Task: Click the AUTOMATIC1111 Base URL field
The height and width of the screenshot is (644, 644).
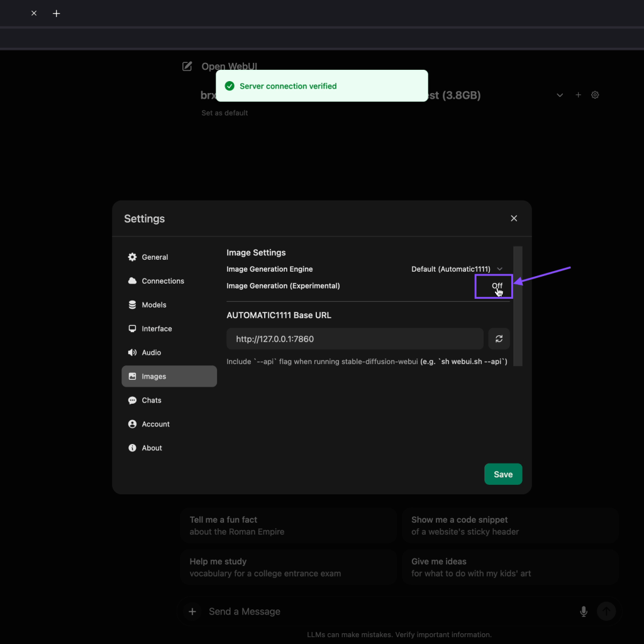Action: [x=355, y=339]
